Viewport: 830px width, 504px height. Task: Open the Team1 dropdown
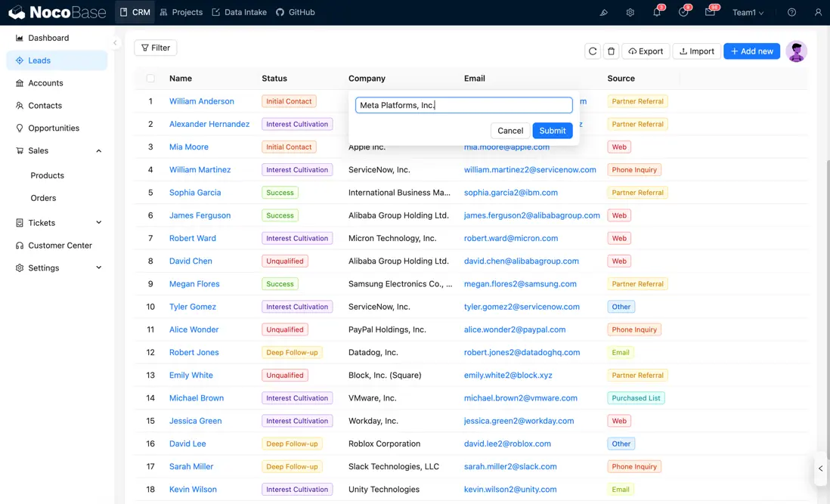(748, 13)
